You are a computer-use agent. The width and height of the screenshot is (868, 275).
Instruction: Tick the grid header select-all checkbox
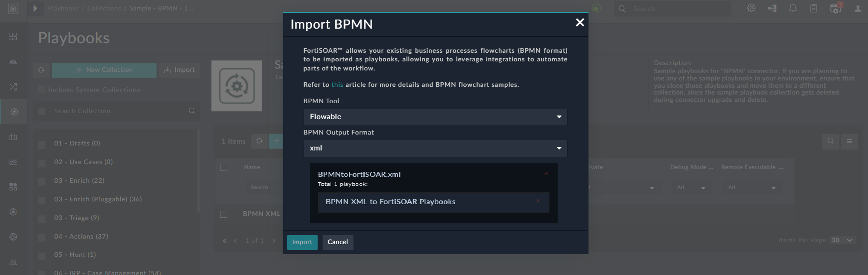point(224,167)
